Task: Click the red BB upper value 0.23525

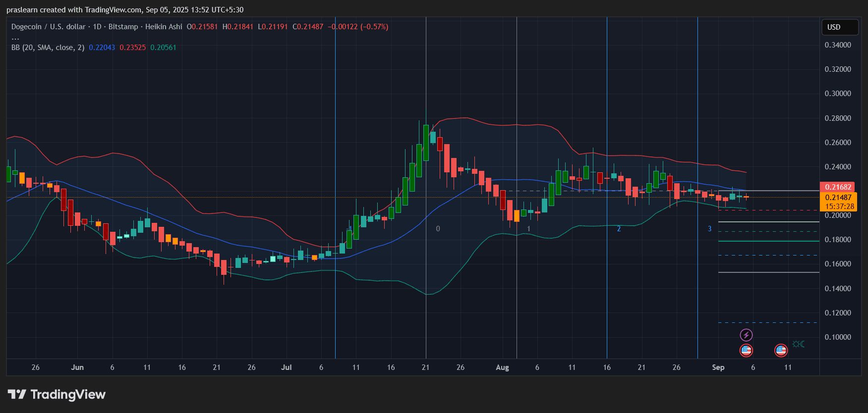Action: point(132,48)
